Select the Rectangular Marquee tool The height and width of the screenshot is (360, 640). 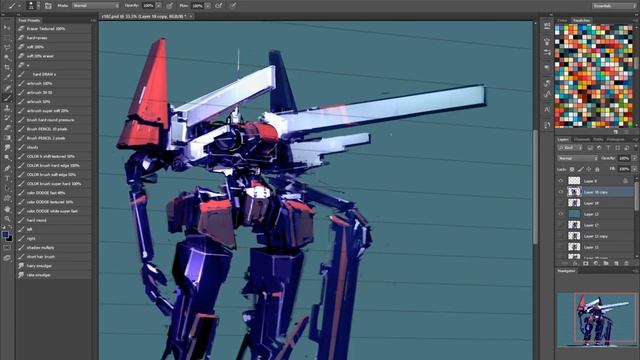click(x=7, y=38)
